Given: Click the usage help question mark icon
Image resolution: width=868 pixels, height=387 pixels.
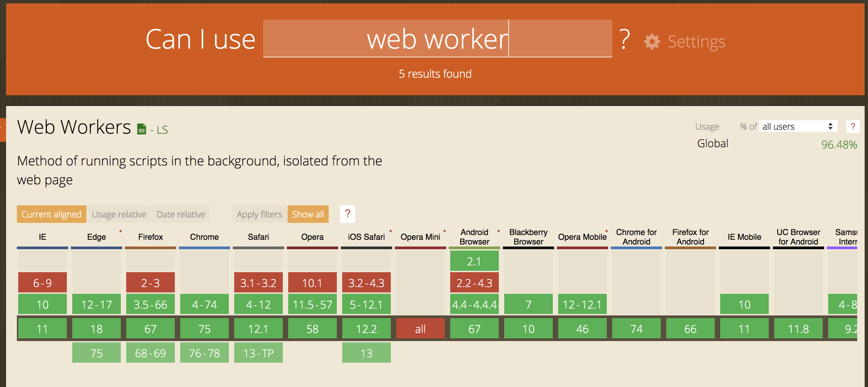Looking at the screenshot, I should pyautogui.click(x=852, y=127).
